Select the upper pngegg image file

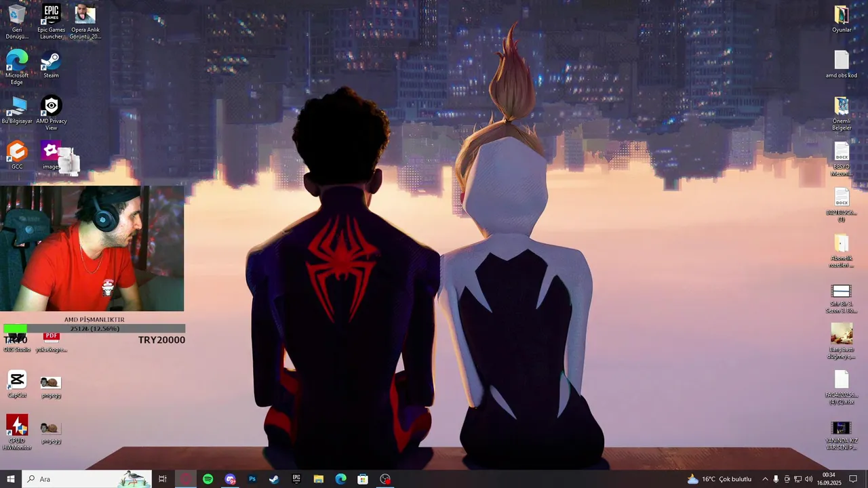click(x=51, y=386)
